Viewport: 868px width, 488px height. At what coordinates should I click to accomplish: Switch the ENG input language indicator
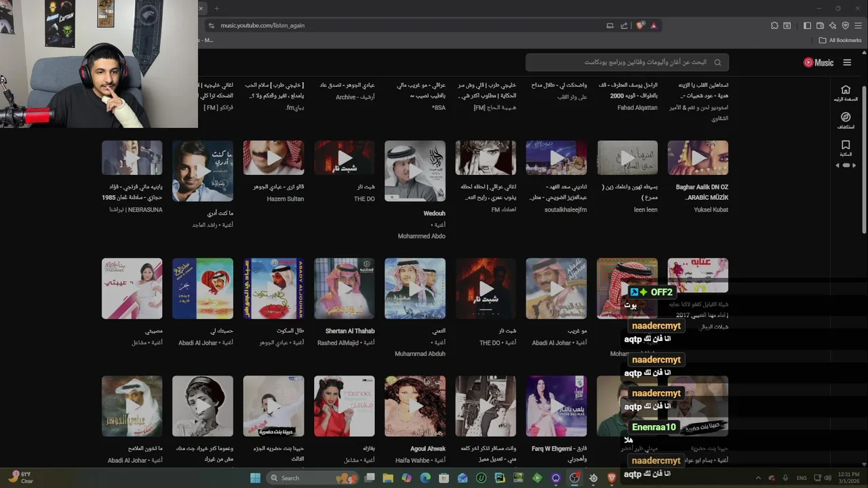coord(802,478)
